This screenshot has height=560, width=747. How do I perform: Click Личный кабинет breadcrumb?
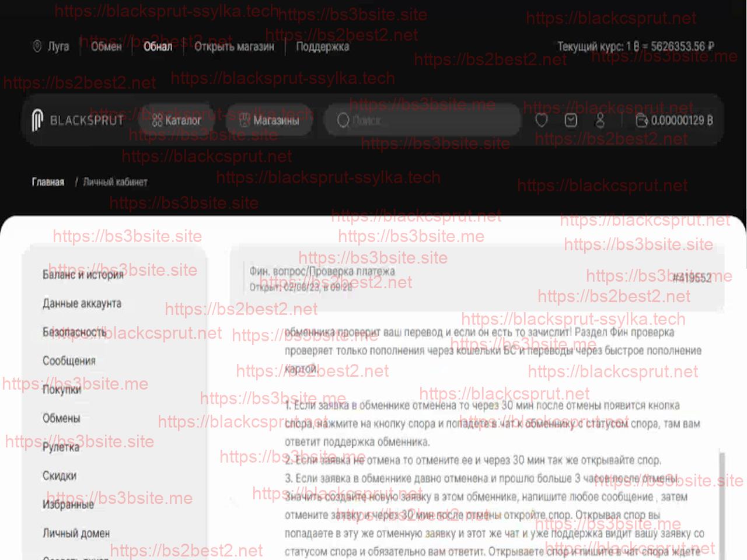pos(115,182)
